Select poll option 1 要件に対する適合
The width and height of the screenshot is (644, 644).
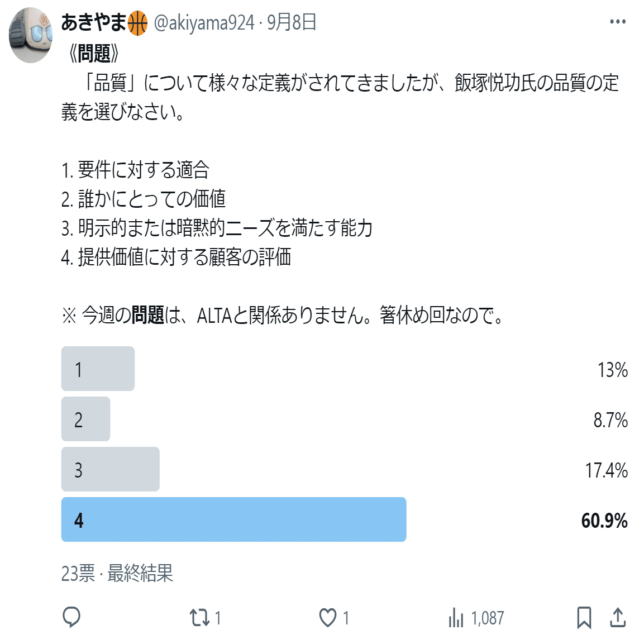tap(98, 369)
